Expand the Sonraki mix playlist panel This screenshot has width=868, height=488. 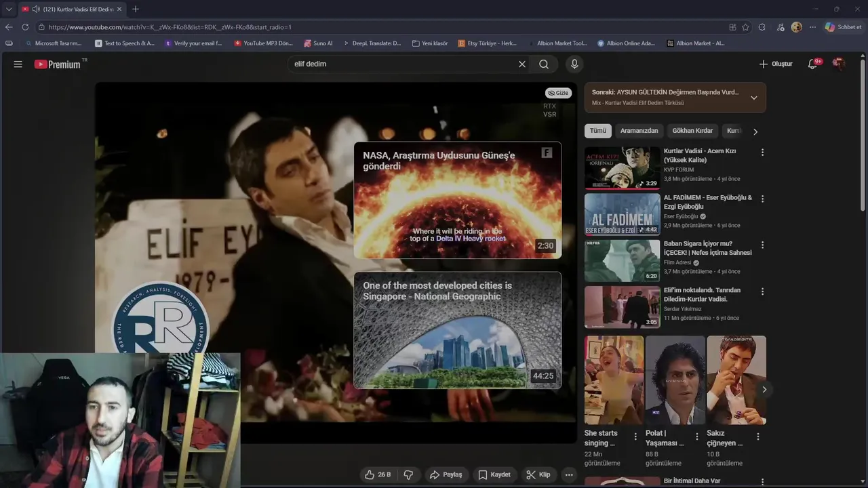[753, 98]
